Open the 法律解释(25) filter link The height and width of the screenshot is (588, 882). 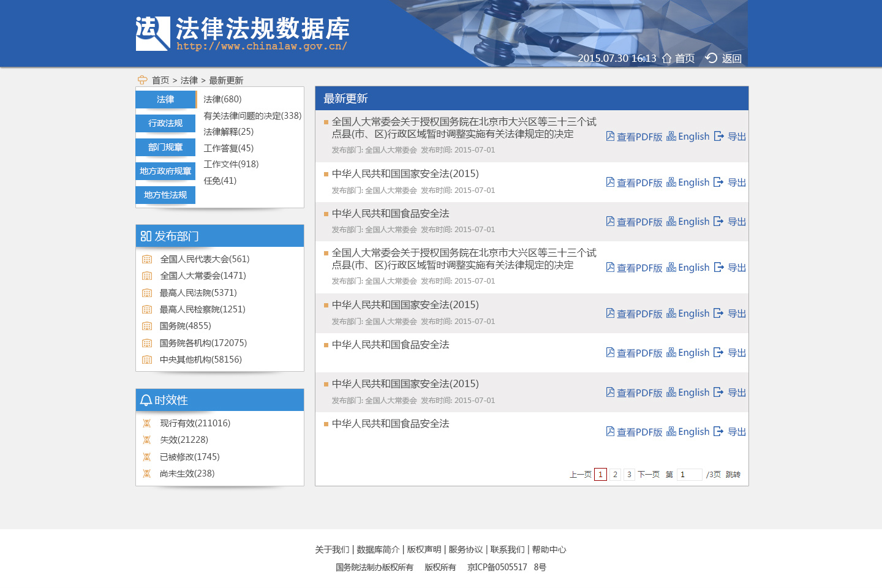click(228, 131)
